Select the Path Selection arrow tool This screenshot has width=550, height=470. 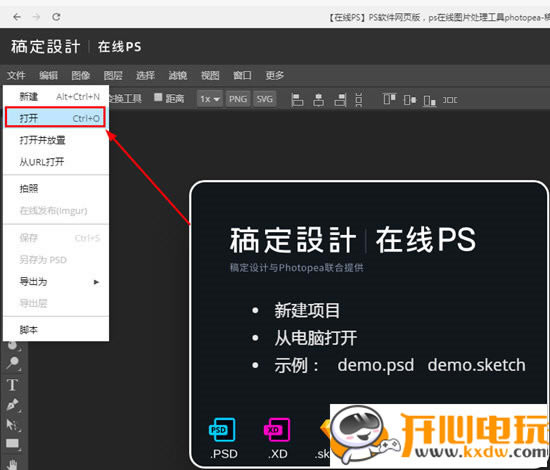tap(13, 425)
